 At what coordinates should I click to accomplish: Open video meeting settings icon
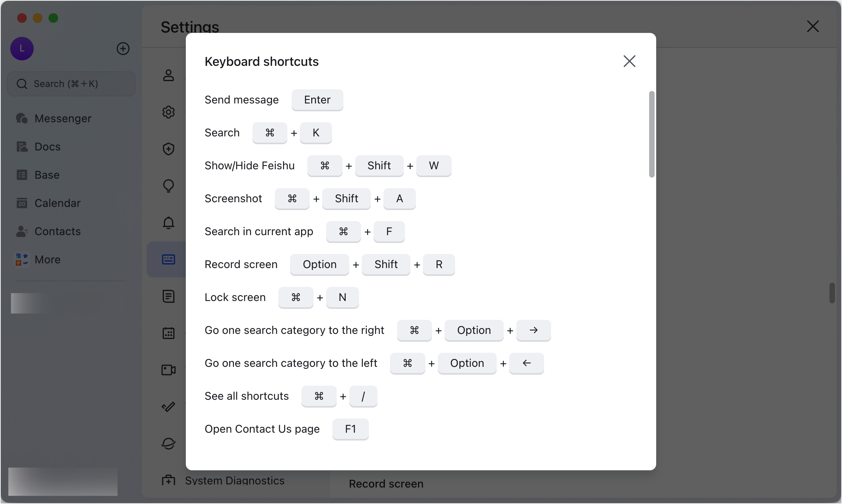point(168,370)
